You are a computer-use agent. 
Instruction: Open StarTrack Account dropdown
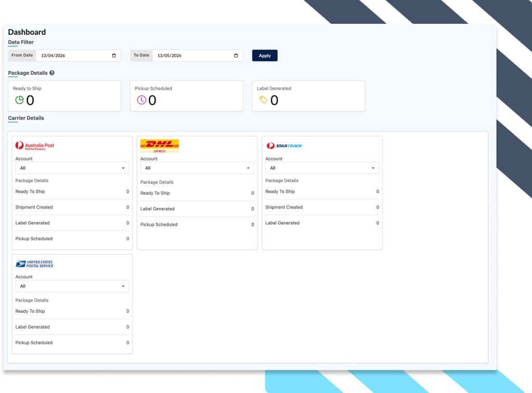322,168
